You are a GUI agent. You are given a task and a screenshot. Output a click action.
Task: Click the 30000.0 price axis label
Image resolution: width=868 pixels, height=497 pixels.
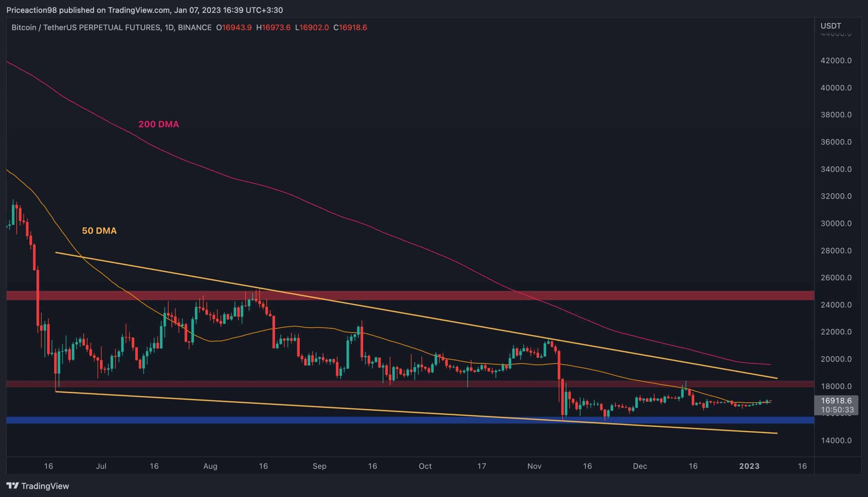(836, 224)
